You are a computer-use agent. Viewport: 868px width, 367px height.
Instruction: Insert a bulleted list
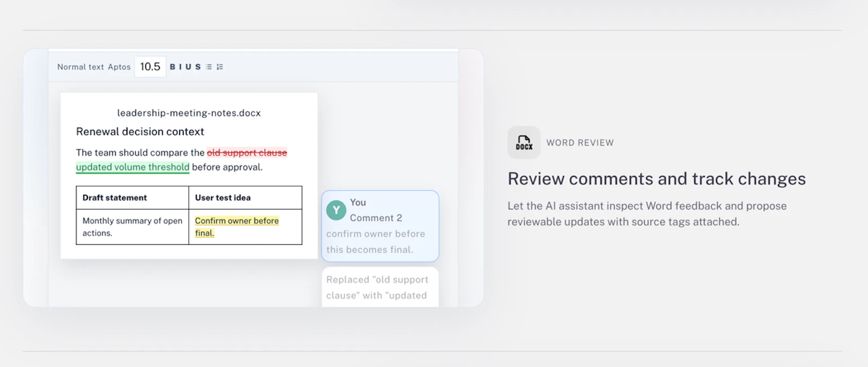pos(209,67)
